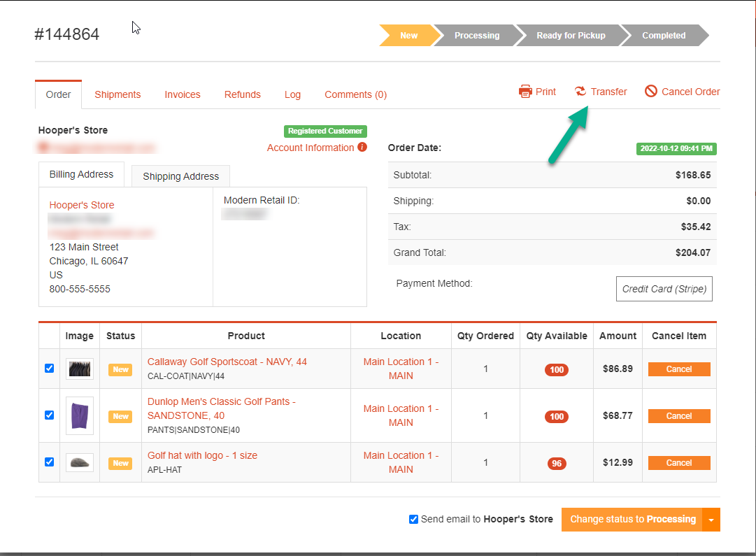Open Main Location 1 link for Dunlop row
The width and height of the screenshot is (756, 556).
[x=401, y=415]
